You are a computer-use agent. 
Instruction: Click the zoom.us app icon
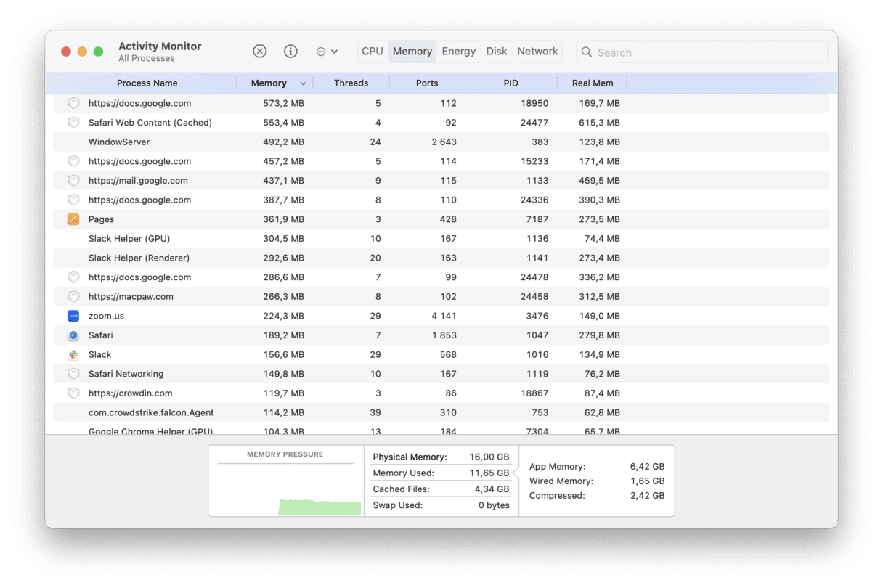click(x=73, y=316)
